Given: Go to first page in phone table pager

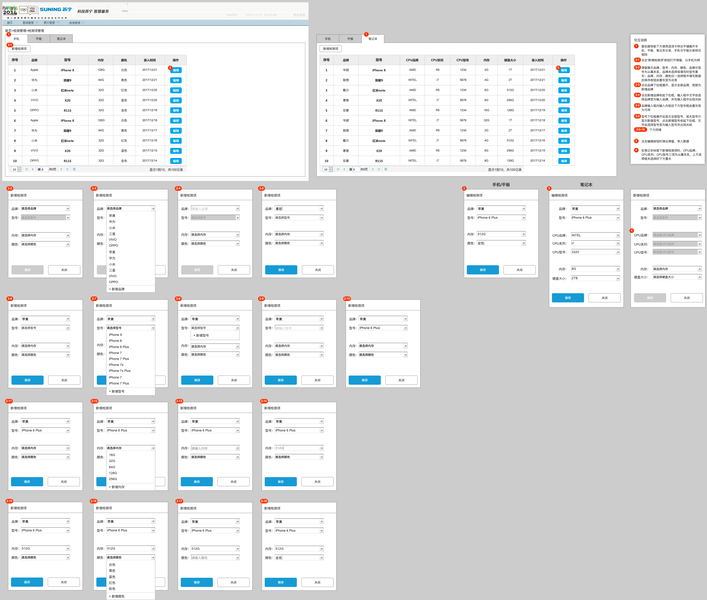Looking at the screenshot, I should point(27,169).
